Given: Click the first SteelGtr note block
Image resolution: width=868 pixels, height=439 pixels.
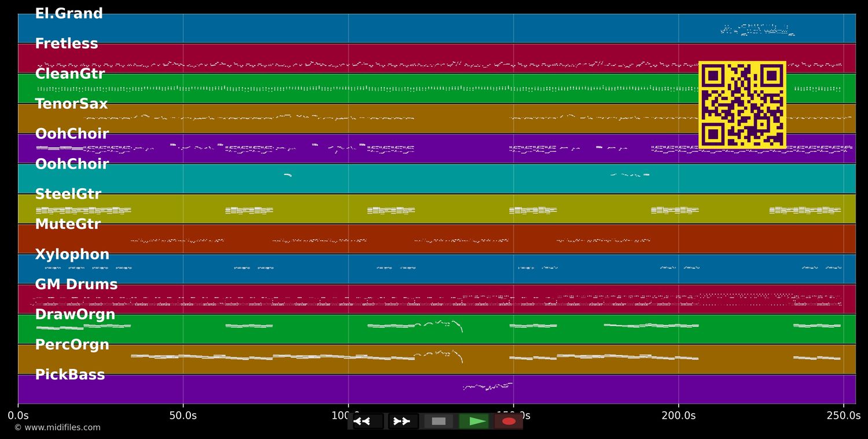Looking at the screenshot, I should tap(83, 210).
